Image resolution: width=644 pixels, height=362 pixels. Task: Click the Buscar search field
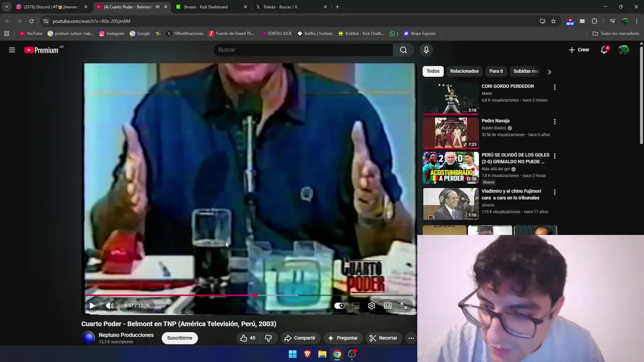303,50
